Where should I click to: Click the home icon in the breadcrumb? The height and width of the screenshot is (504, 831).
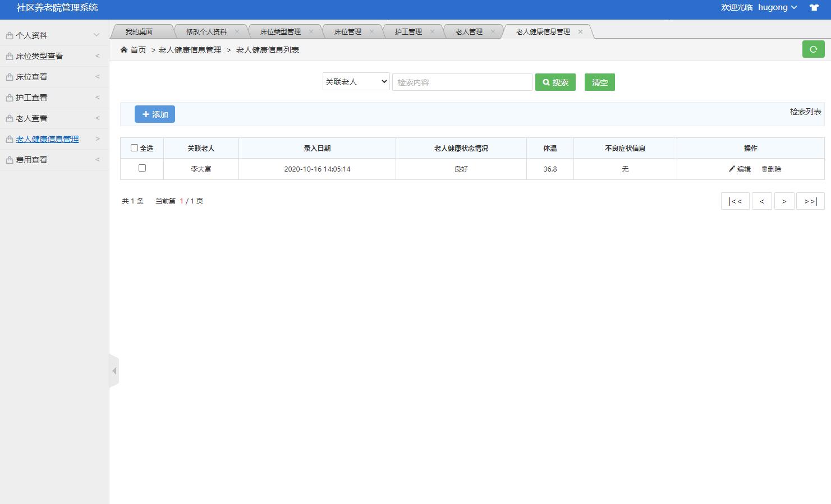(123, 49)
